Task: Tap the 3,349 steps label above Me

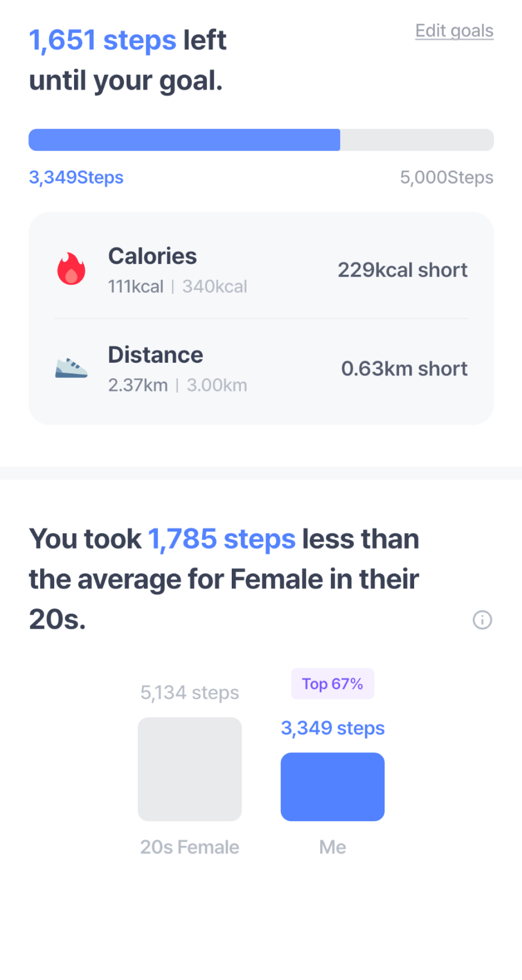Action: pyautogui.click(x=333, y=728)
